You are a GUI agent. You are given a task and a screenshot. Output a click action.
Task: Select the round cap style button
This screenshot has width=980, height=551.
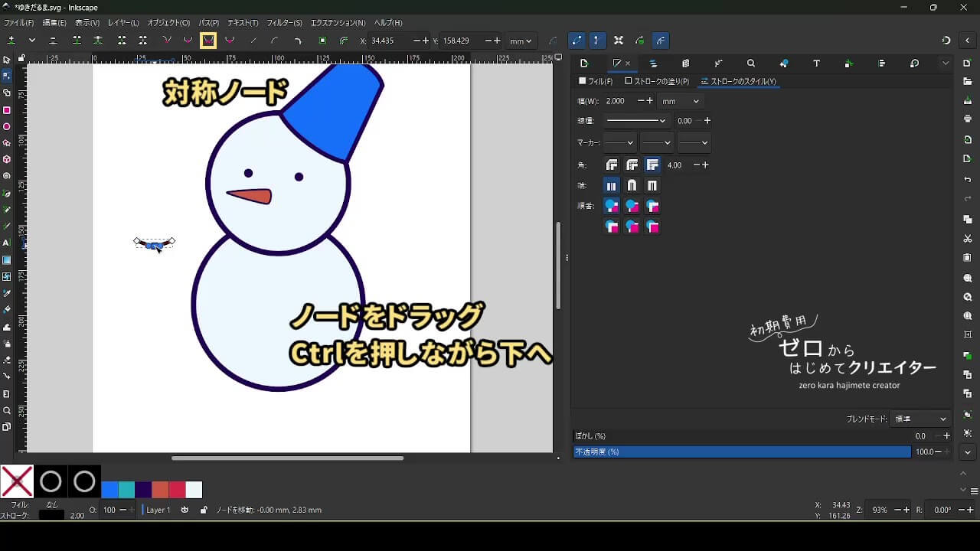pyautogui.click(x=632, y=185)
